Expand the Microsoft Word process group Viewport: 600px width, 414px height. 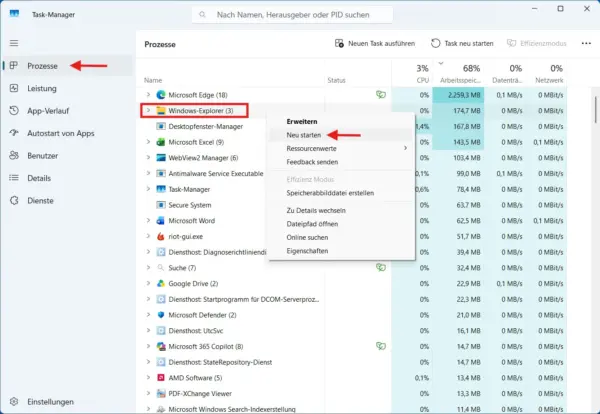point(148,220)
